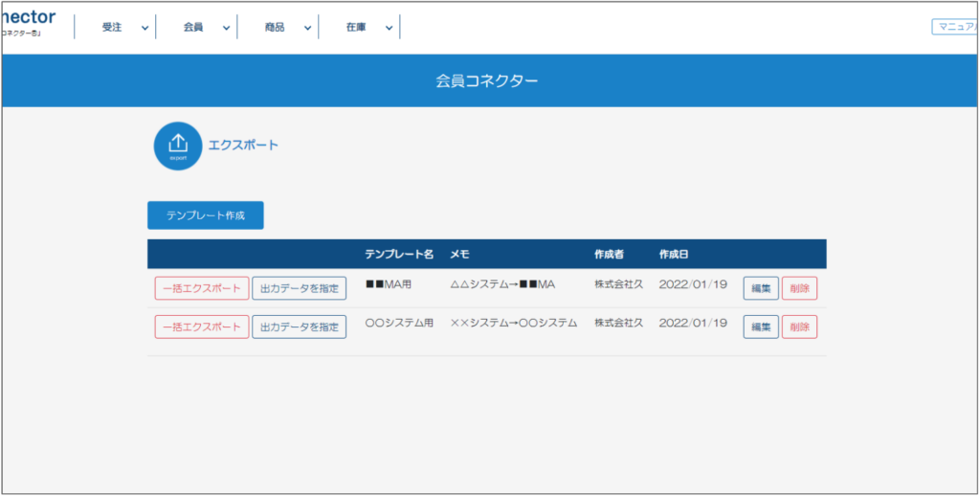Click the 作成者 column header
The image size is (980, 496).
pos(609,255)
